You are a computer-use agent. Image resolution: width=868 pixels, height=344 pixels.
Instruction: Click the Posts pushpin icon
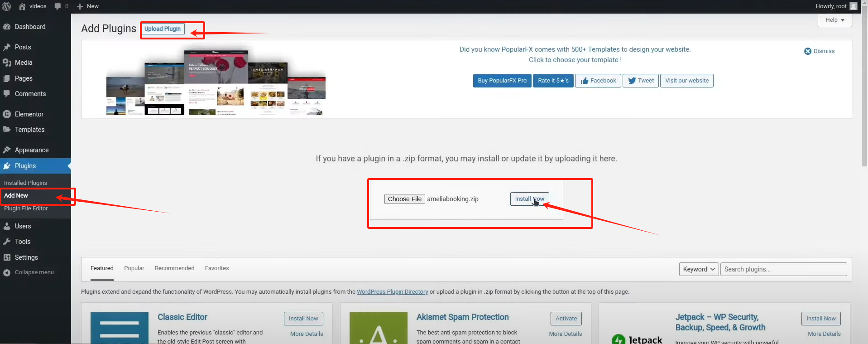7,47
